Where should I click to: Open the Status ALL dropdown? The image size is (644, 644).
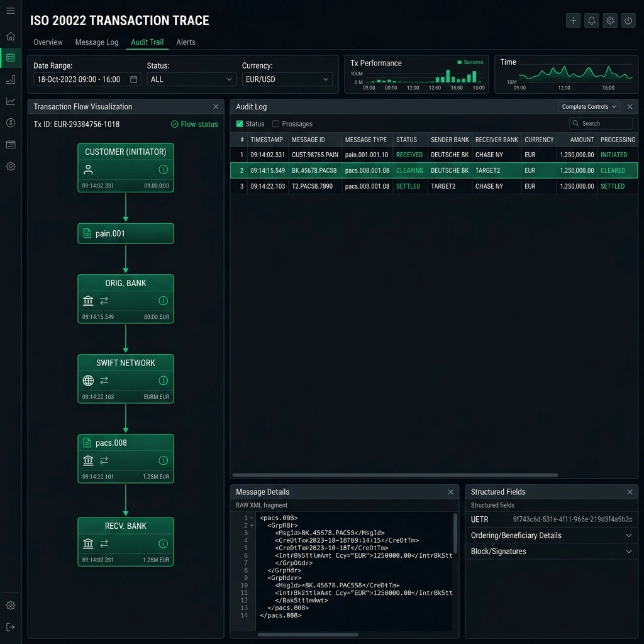coord(191,79)
